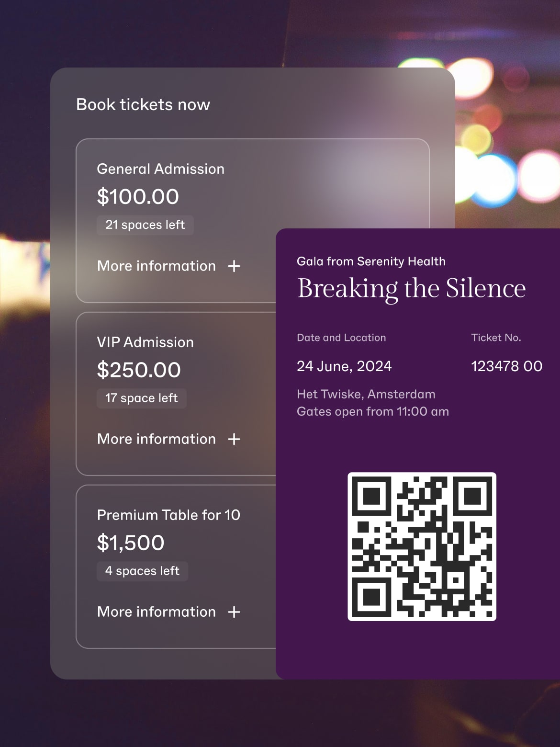Click the 21 spaces left badge

[145, 225]
